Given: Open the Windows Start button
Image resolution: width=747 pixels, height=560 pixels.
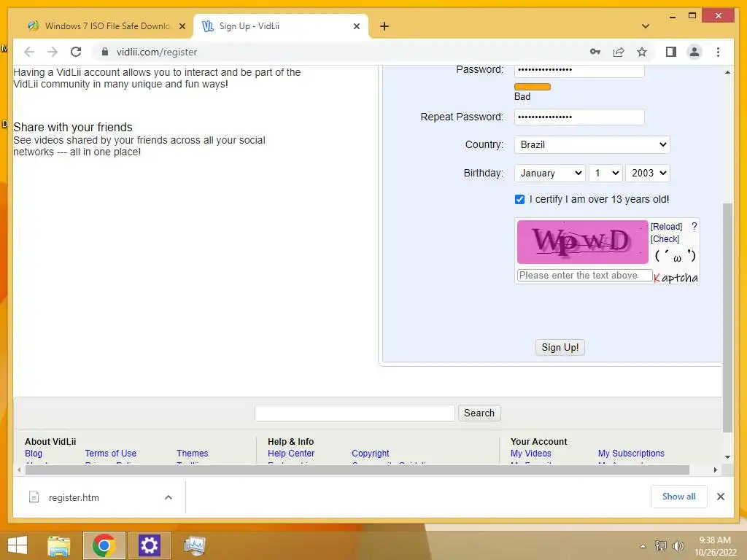Looking at the screenshot, I should (18, 545).
